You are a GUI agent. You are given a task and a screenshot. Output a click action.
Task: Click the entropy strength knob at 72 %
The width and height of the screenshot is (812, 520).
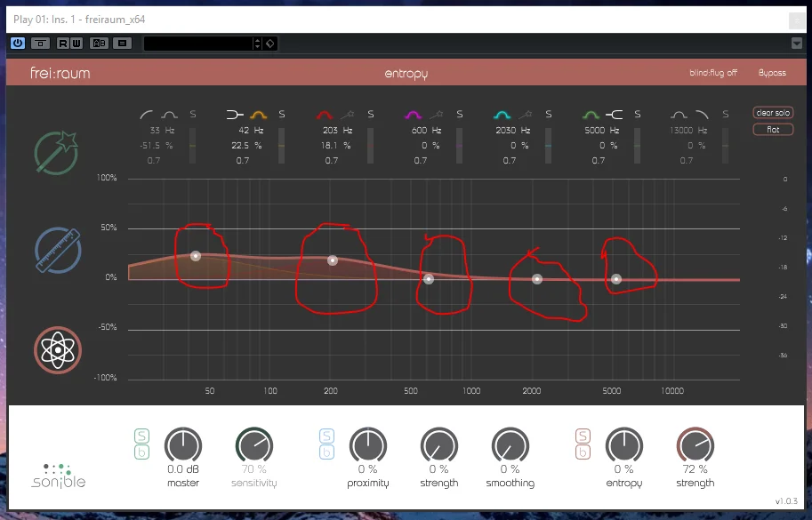tap(695, 445)
